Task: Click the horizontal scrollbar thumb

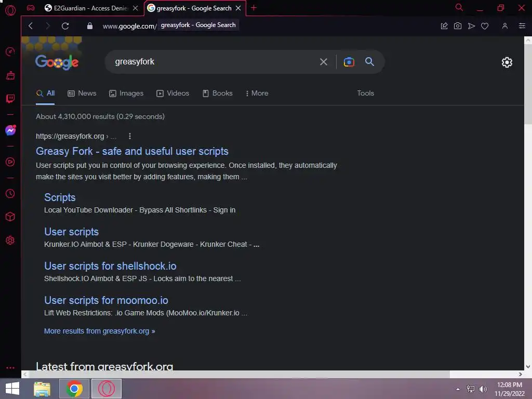Action: click(x=240, y=374)
